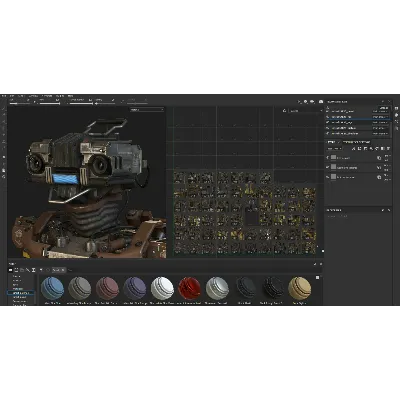Click the delete trash icon in Layers toolbar
400x400 pixels.
coord(388,148)
